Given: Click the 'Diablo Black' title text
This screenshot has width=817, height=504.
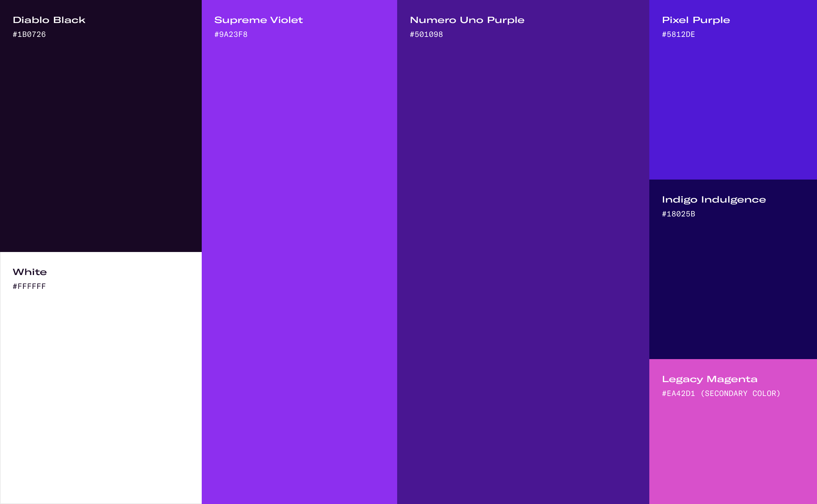Looking at the screenshot, I should pyautogui.click(x=49, y=20).
